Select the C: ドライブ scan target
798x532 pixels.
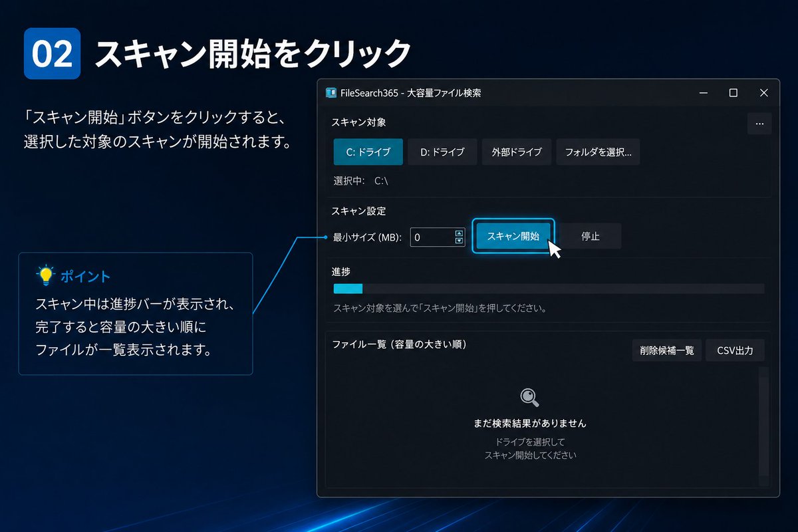[x=368, y=152]
